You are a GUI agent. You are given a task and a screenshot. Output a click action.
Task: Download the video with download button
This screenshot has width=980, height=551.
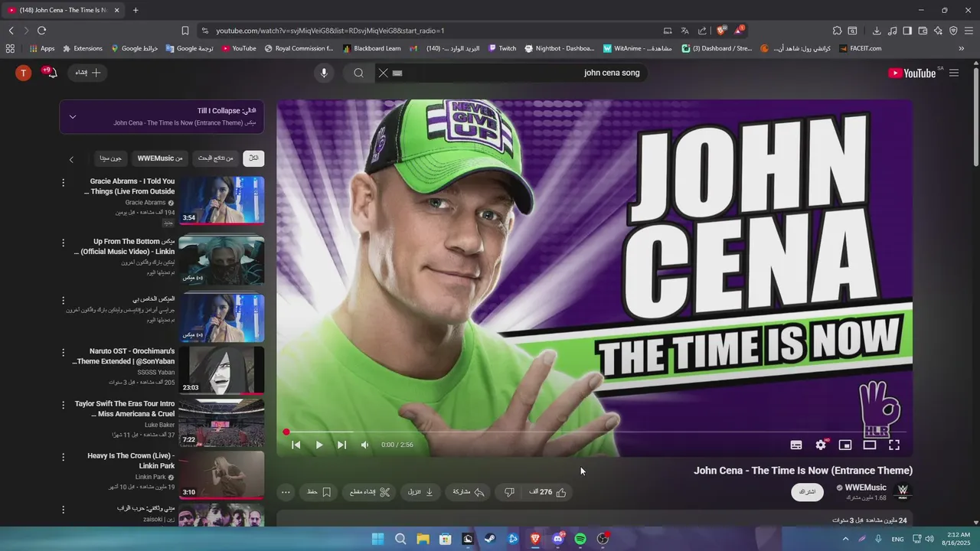421,492
